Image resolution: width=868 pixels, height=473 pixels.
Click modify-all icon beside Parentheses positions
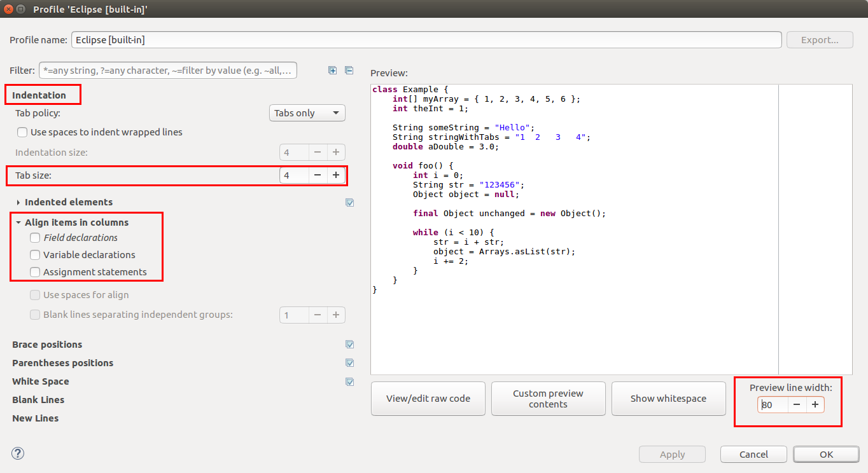pos(349,362)
